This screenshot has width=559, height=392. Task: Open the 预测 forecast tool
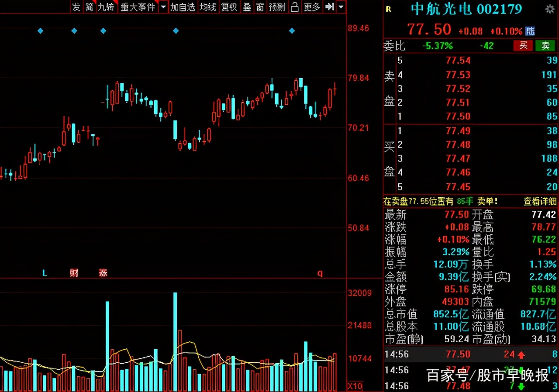277,7
